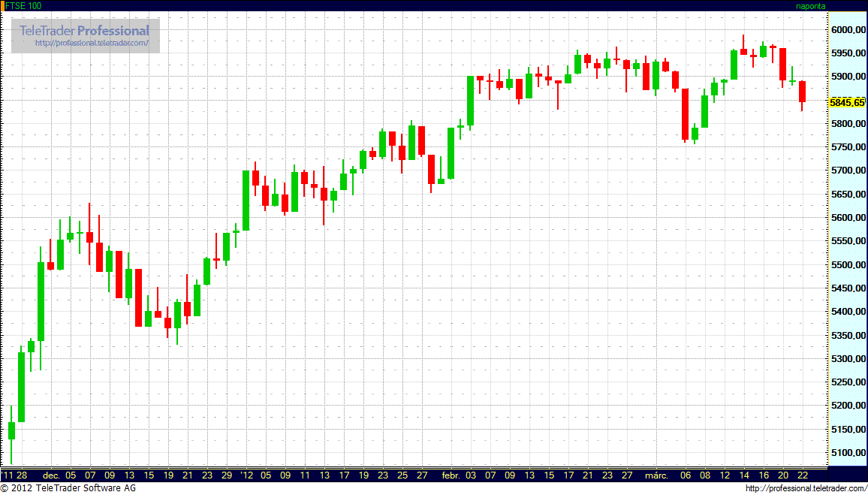Click the orange marker beside FTSE 100 title

(2, 5)
